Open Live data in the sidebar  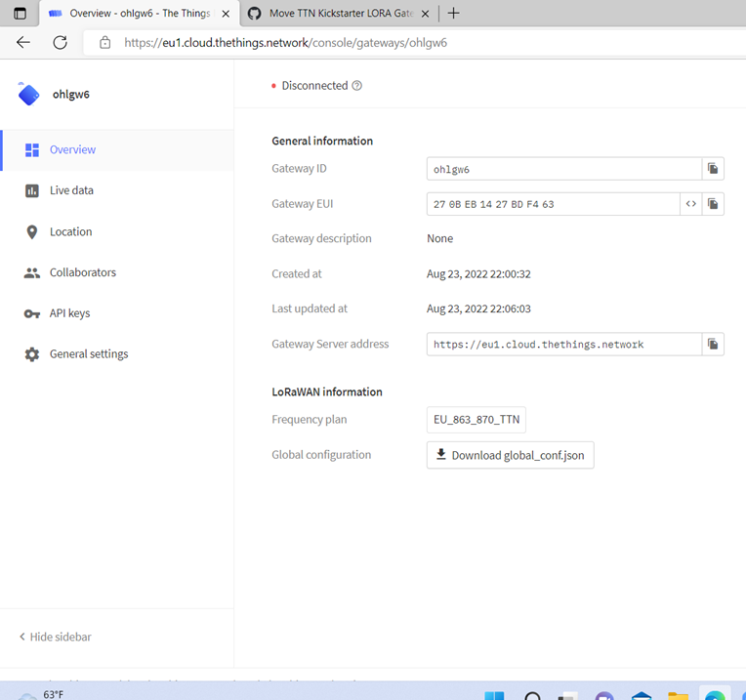[x=71, y=190]
